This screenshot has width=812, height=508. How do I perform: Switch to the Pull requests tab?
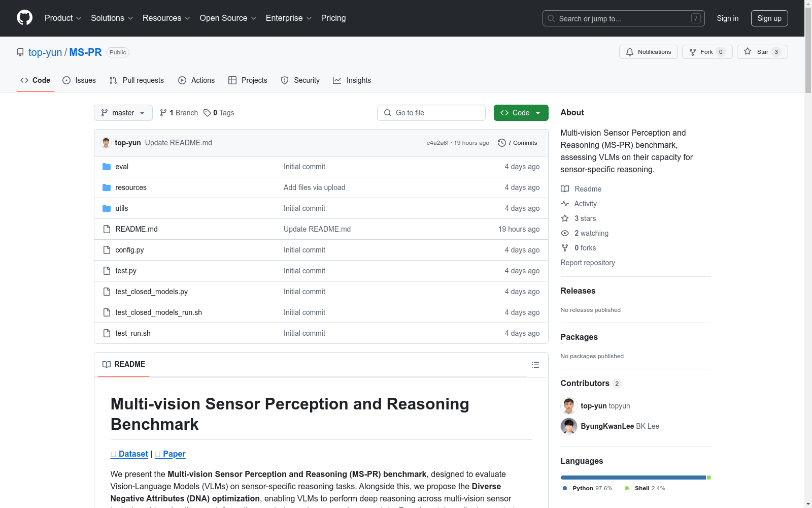point(137,80)
